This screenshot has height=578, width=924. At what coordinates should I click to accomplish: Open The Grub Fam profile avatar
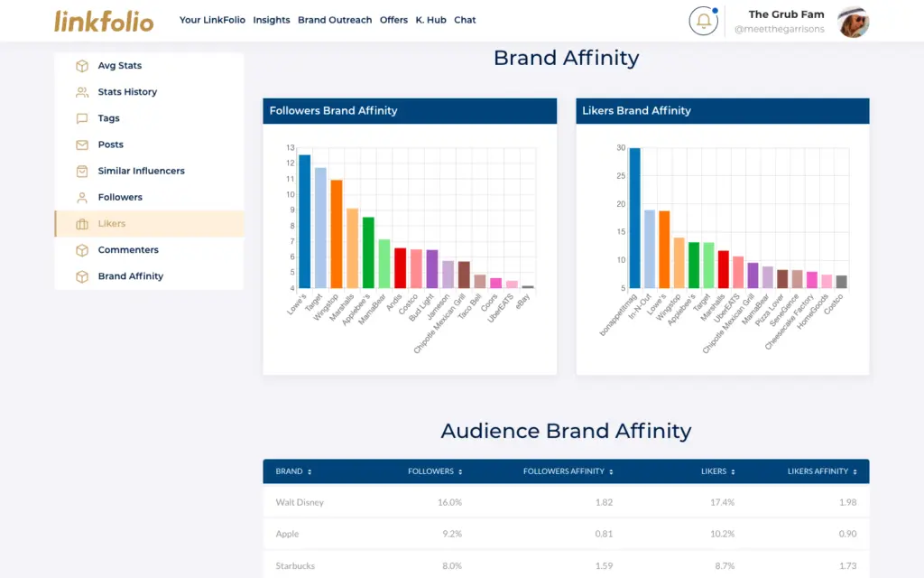pos(853,22)
